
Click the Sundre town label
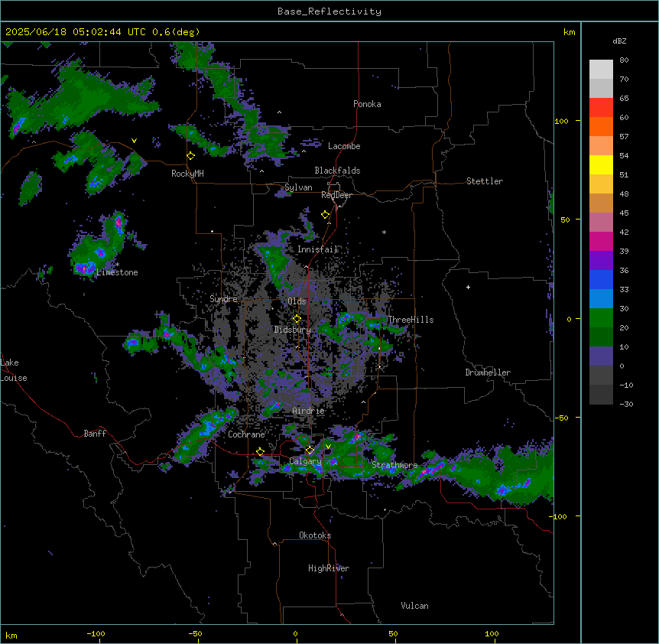(x=223, y=299)
